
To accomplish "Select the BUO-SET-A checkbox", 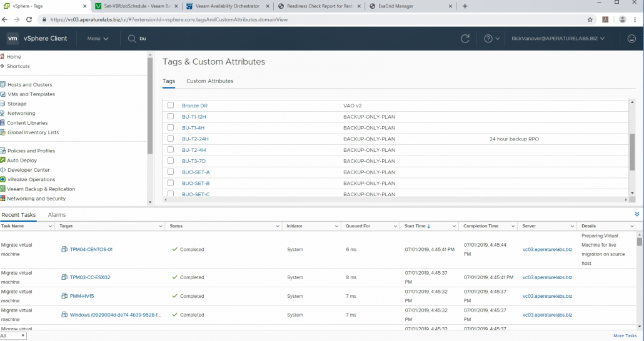I will point(171,172).
